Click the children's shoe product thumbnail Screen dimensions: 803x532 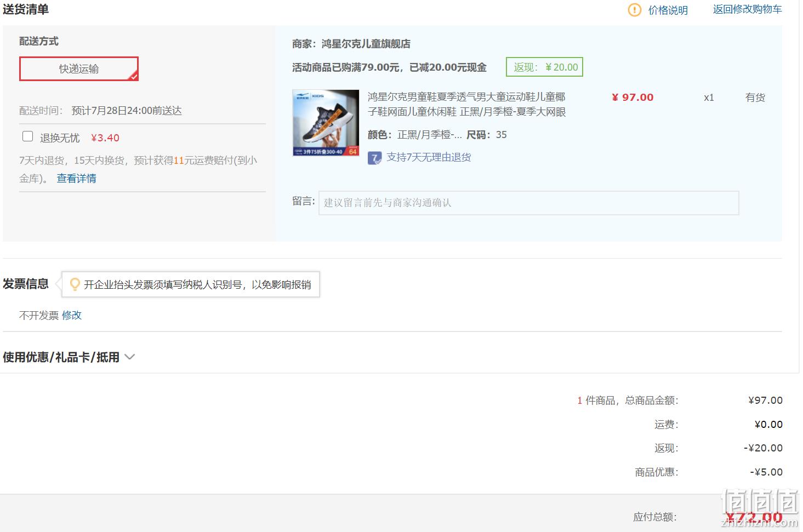(x=326, y=123)
